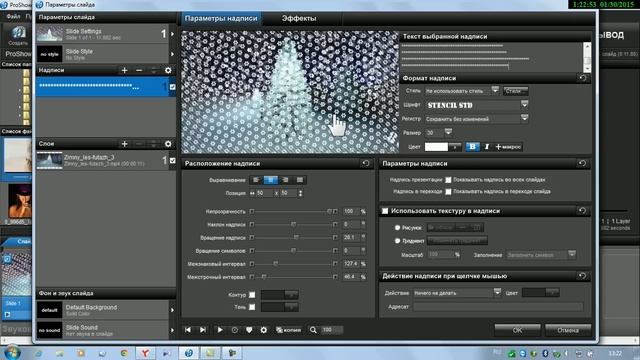Expand the Slide Style row arrow
The width and height of the screenshot is (640, 360).
(172, 54)
